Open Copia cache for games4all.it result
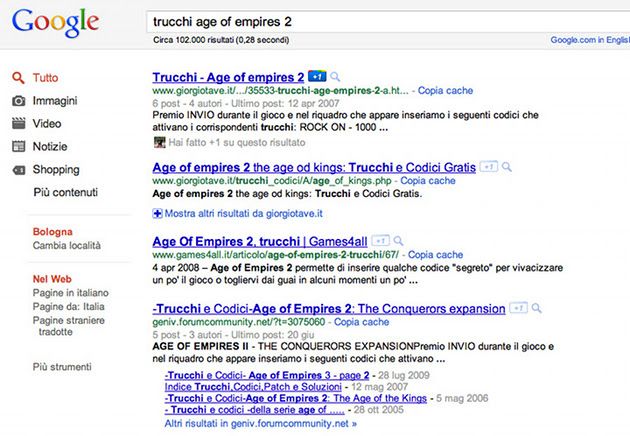 pyautogui.click(x=436, y=255)
